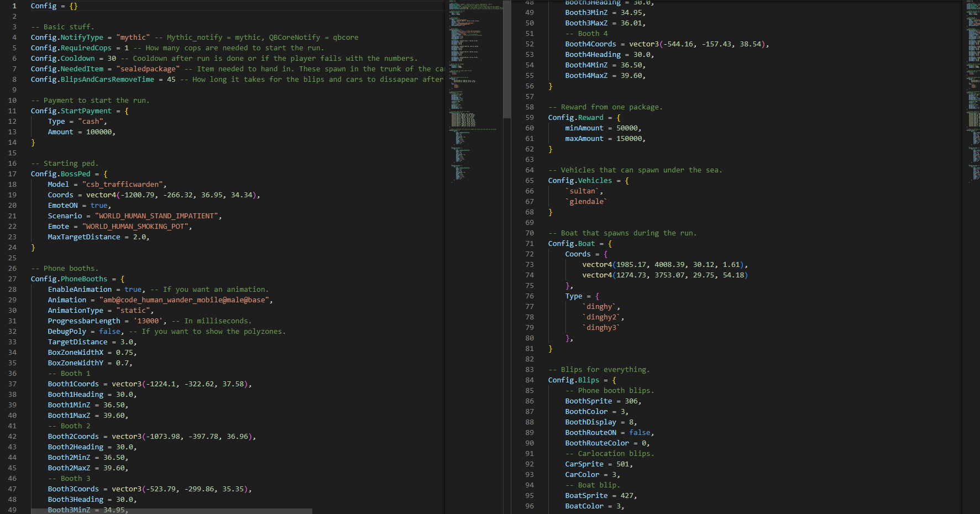The width and height of the screenshot is (980, 514).
Task: Click the BoothSprite value 306
Action: tap(631, 401)
